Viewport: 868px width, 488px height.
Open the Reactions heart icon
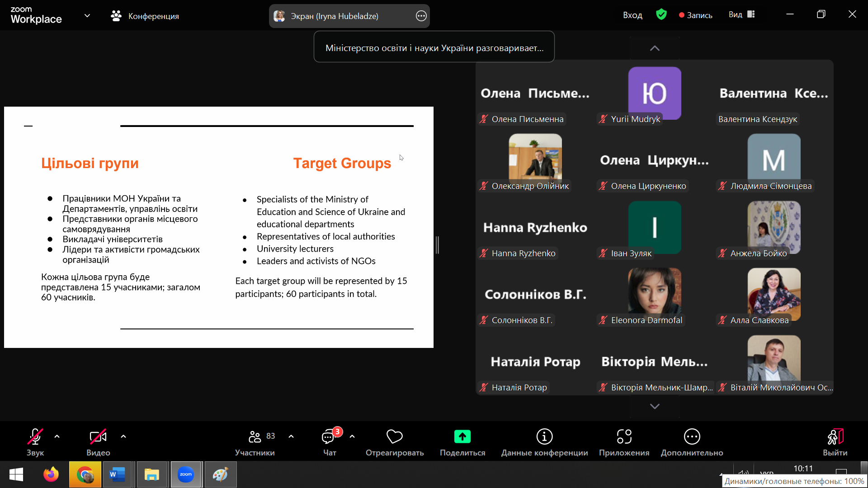(x=394, y=436)
